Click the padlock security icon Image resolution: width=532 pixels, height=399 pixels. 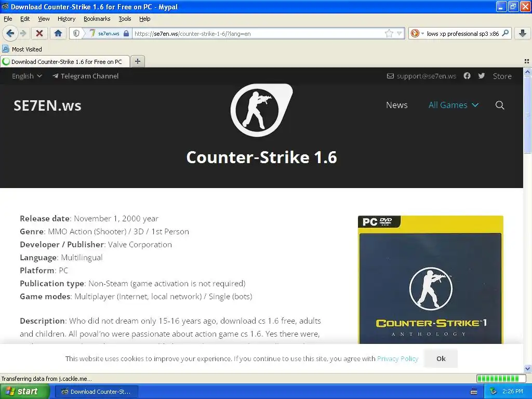coord(126,33)
